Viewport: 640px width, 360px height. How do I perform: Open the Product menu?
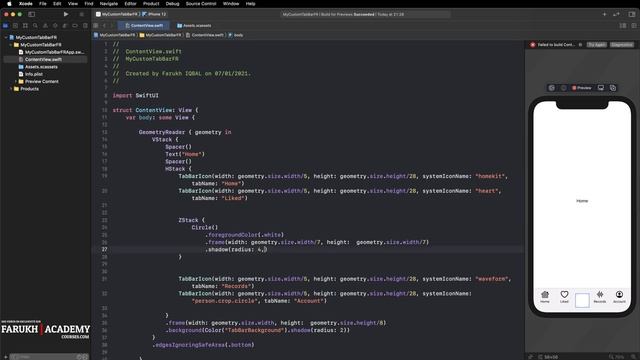point(151,4)
